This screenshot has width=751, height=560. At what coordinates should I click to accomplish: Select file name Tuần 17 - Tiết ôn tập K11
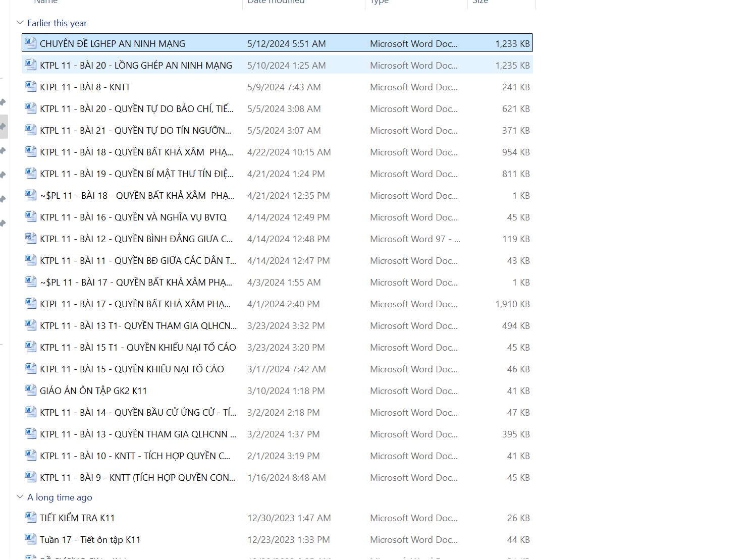(x=90, y=540)
